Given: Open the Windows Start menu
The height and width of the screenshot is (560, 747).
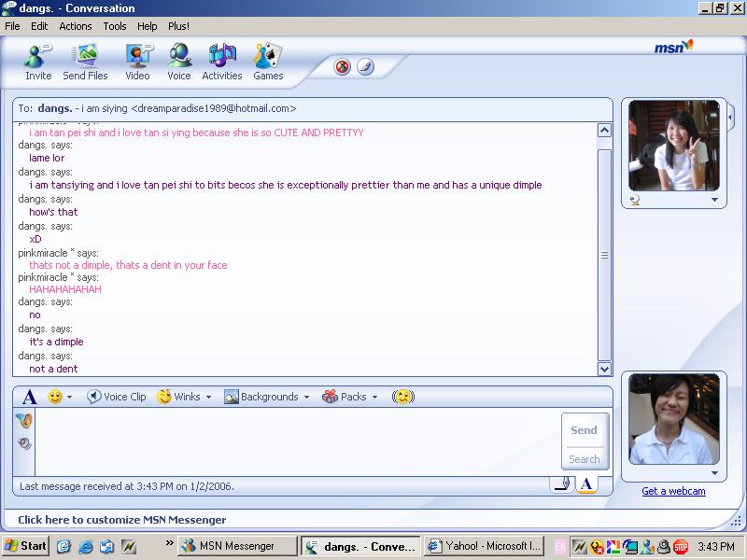Looking at the screenshot, I should (25, 546).
